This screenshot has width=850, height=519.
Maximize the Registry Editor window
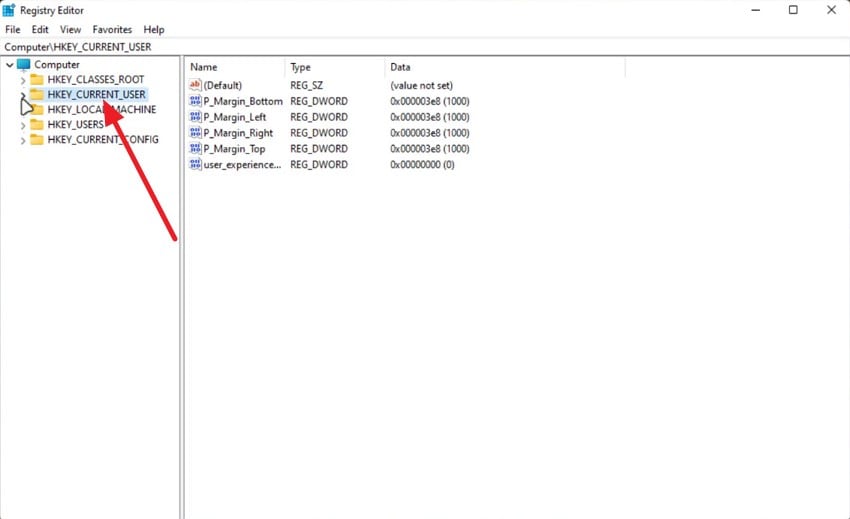coord(793,10)
